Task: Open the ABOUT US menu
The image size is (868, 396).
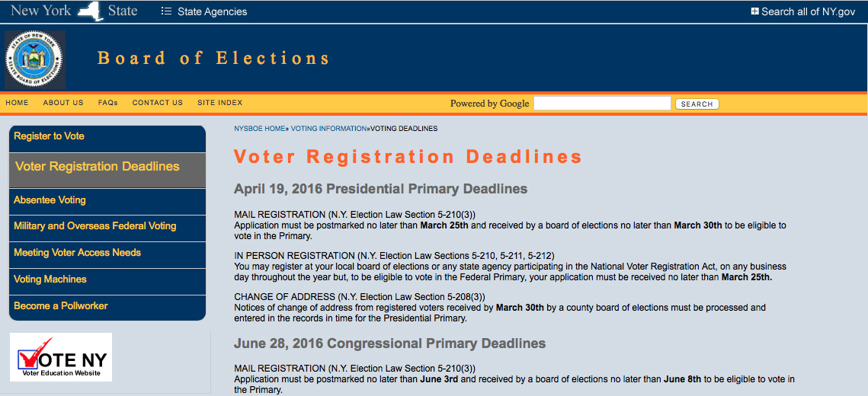Action: [x=63, y=103]
